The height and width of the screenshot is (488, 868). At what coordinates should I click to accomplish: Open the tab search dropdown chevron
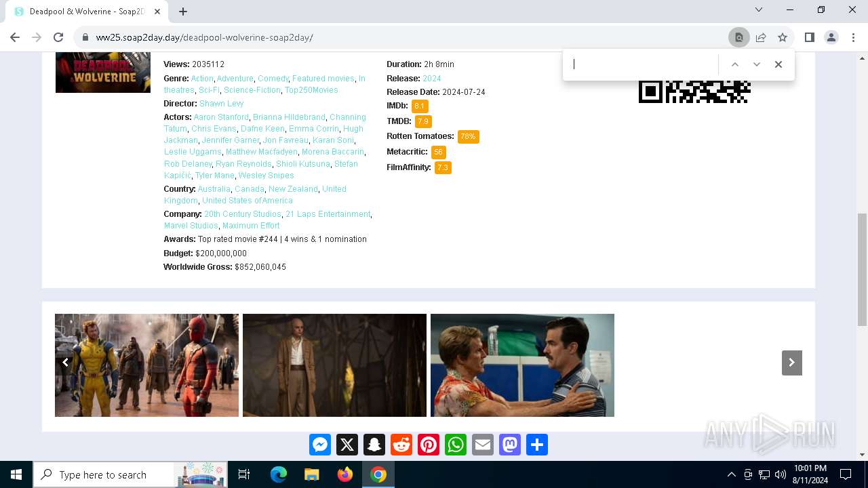point(759,9)
